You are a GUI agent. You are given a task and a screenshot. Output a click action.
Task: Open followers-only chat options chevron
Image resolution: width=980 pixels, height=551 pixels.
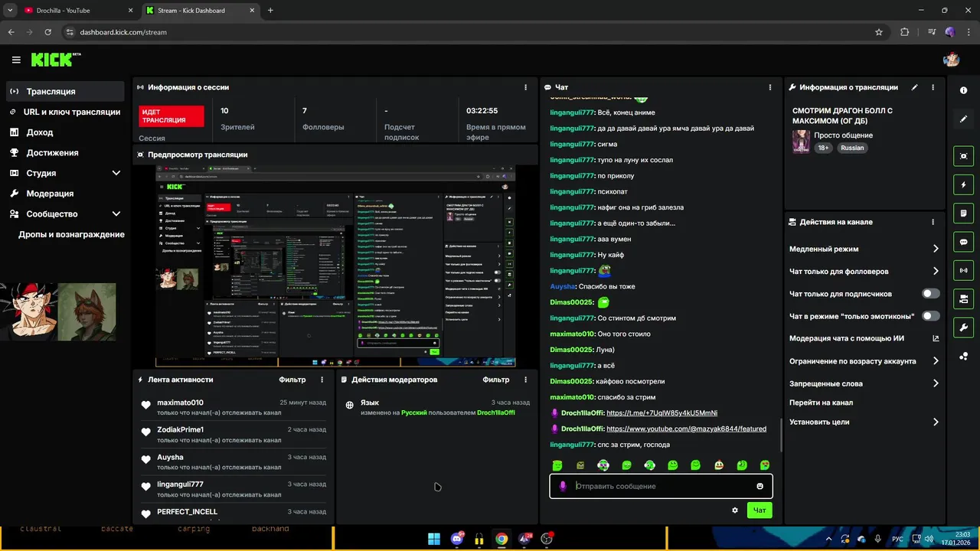[x=936, y=271]
